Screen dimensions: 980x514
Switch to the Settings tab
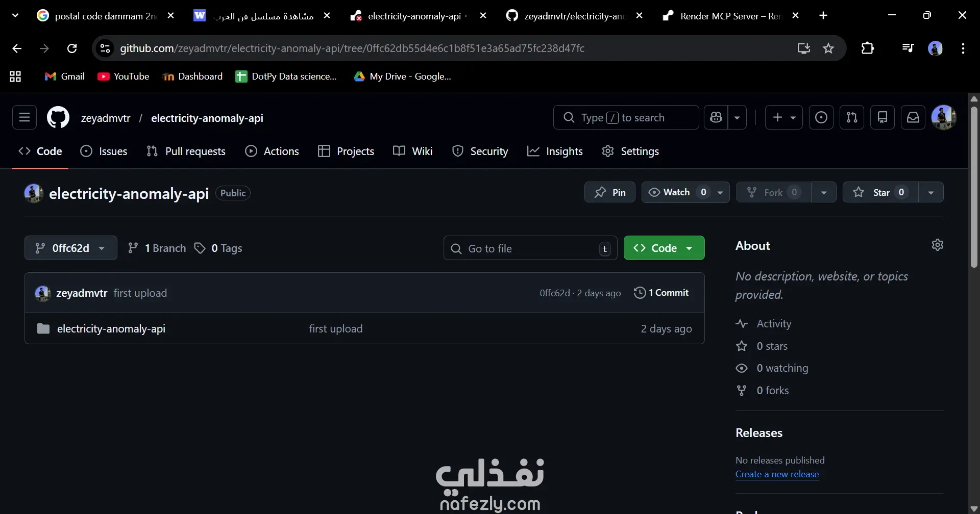(x=630, y=151)
